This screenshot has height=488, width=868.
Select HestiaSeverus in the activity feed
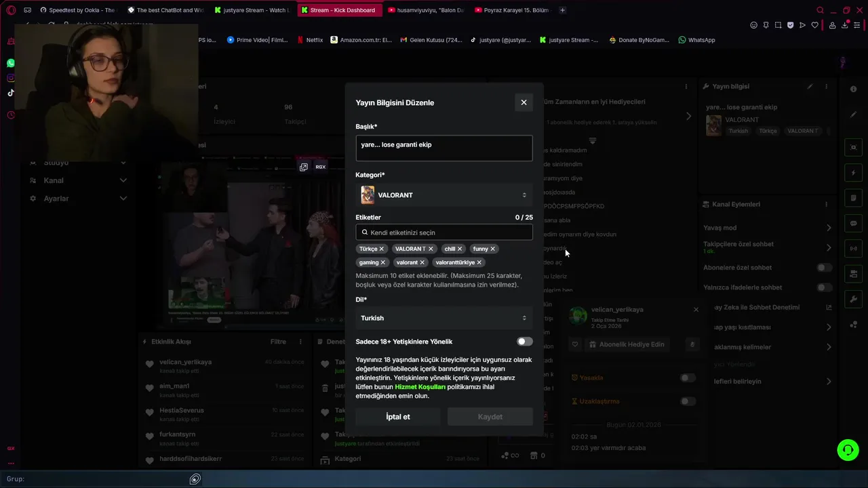(x=182, y=410)
